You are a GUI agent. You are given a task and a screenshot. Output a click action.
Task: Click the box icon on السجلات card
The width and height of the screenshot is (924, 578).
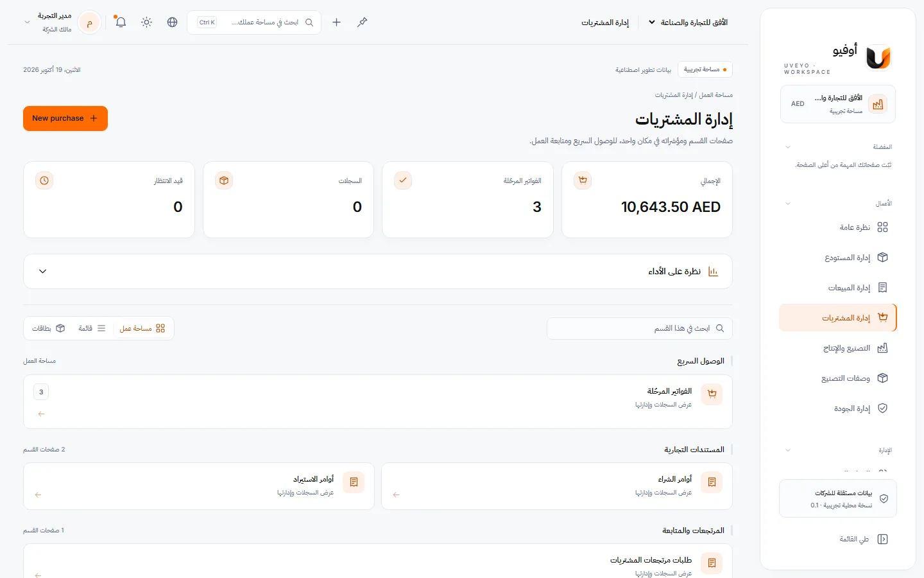coord(224,180)
